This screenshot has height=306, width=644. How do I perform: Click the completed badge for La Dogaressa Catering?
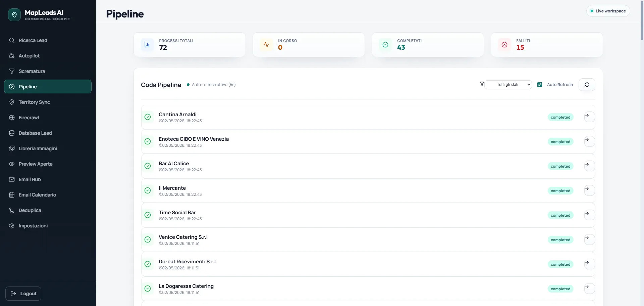tap(560, 289)
